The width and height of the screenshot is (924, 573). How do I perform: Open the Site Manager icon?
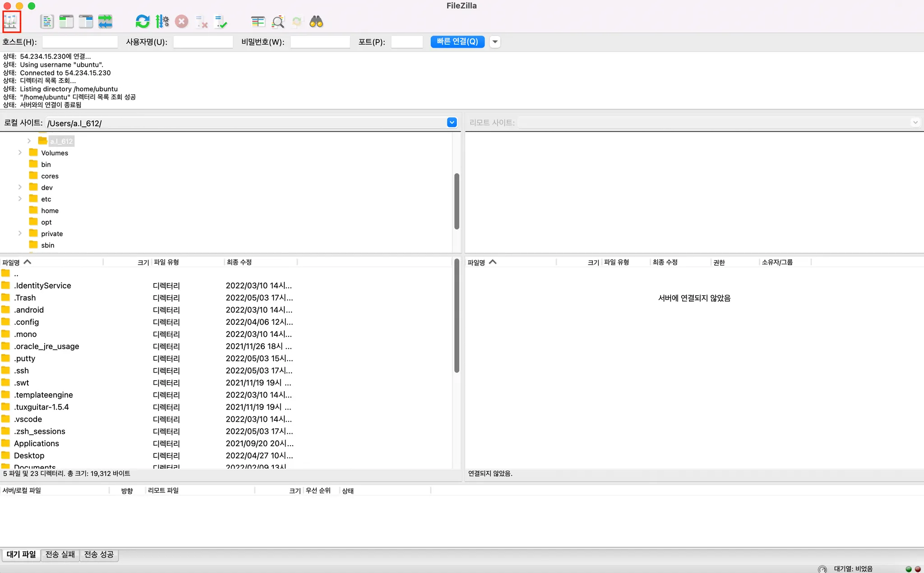pos(11,22)
